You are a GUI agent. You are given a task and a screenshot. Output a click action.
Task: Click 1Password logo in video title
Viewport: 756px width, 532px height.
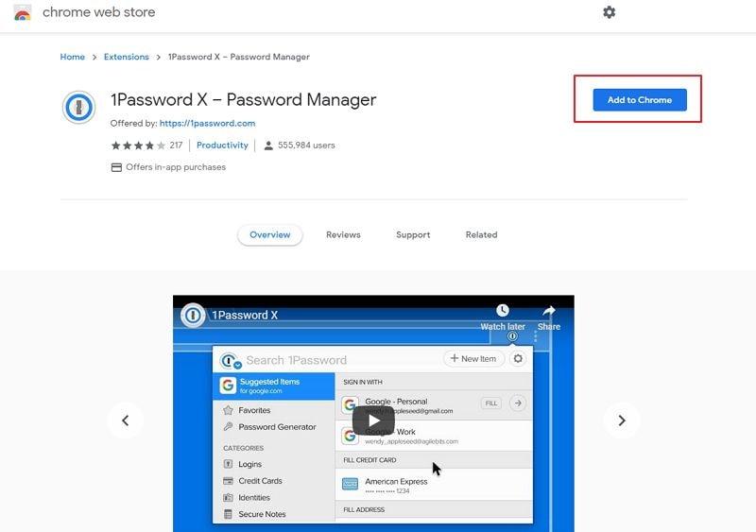193,316
